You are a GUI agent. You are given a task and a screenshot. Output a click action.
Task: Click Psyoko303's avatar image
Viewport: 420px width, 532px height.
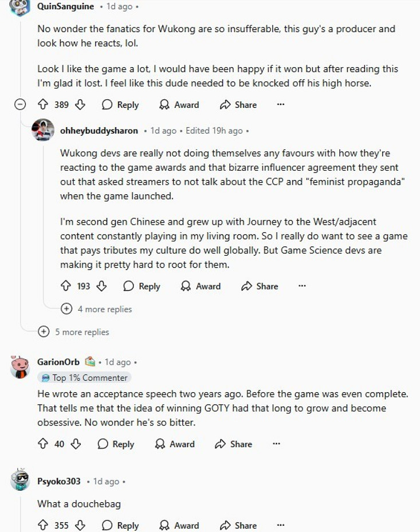pos(20,481)
